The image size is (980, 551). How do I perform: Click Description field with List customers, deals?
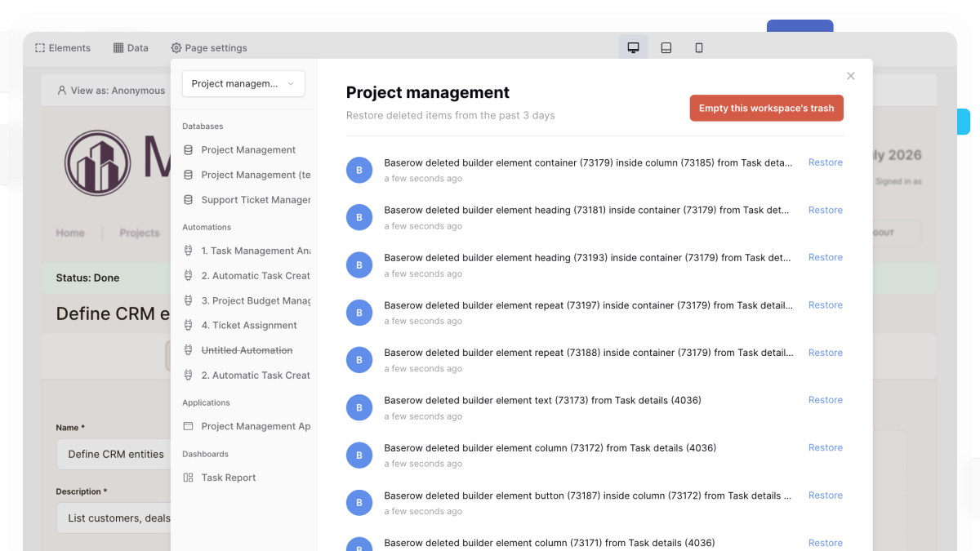point(114,518)
